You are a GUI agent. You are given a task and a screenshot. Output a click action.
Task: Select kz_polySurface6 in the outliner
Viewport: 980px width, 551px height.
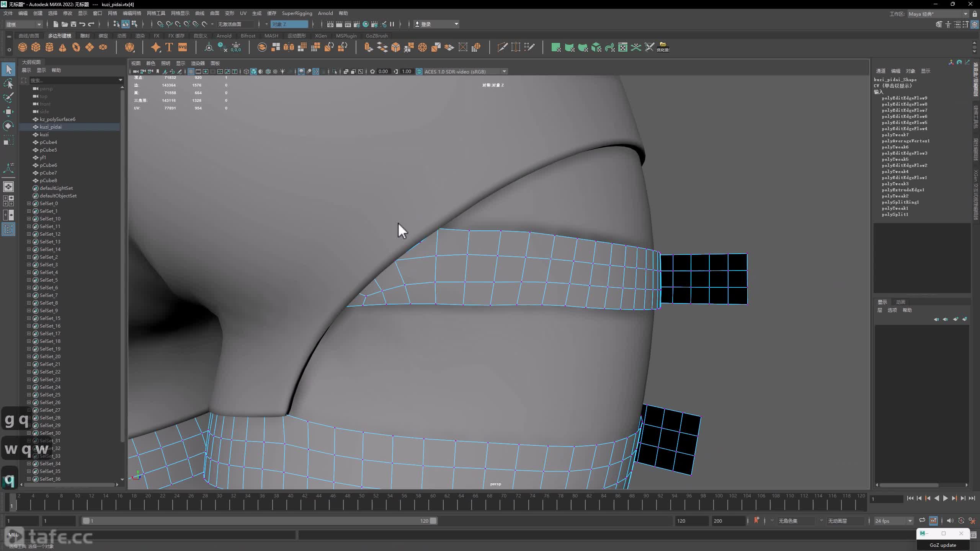click(57, 119)
